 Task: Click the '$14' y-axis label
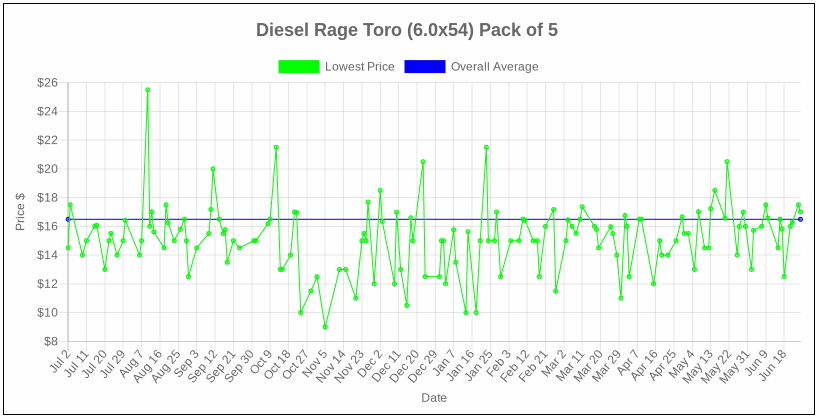(x=48, y=255)
